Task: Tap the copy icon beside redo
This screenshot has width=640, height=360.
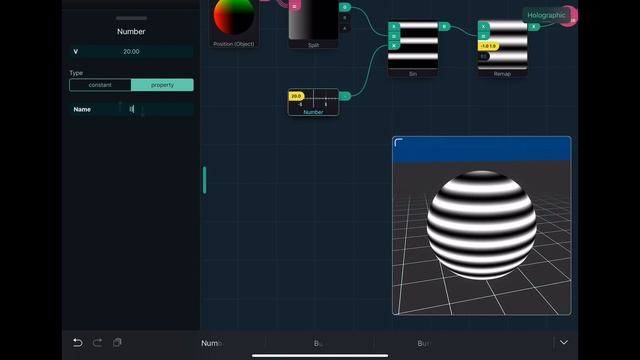Action: (117, 342)
